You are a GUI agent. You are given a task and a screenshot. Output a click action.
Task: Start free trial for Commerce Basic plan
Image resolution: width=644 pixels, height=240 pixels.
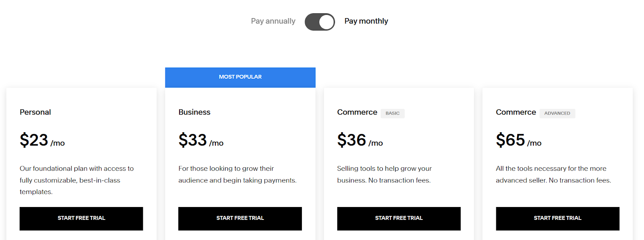[399, 219]
